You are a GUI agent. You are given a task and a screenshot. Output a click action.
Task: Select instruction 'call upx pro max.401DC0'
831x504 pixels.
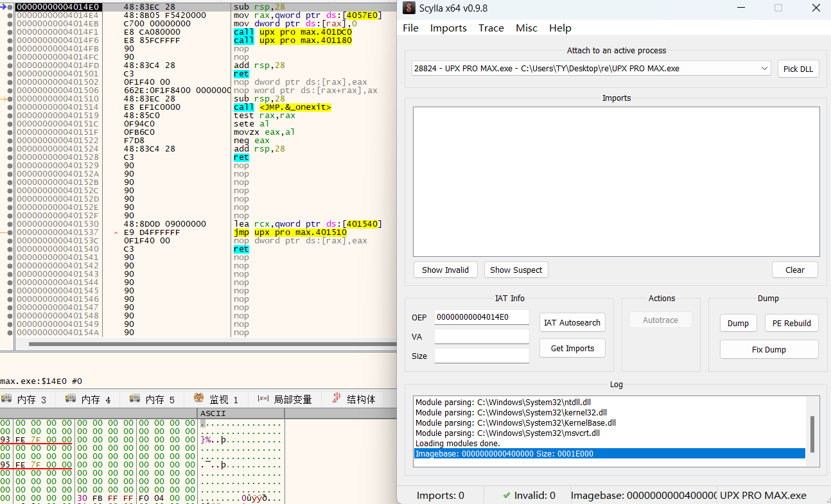[293, 32]
